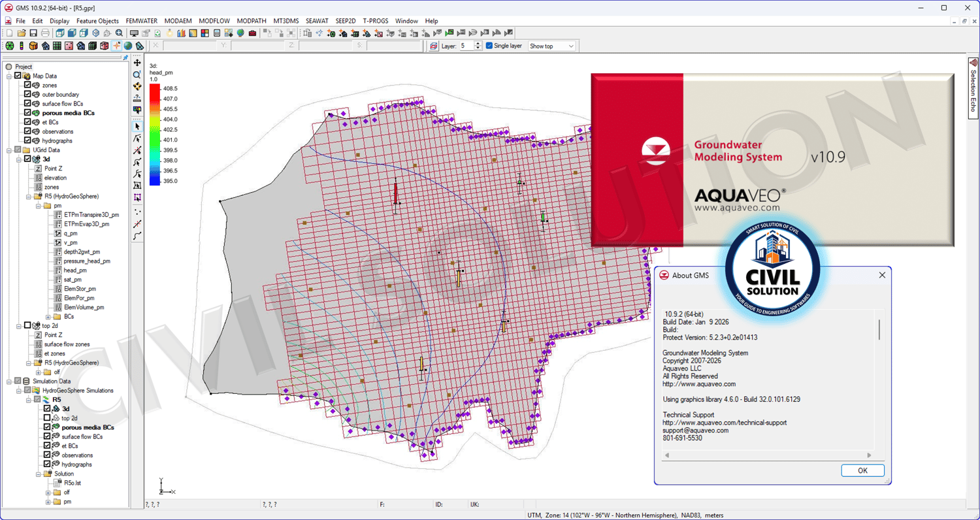Screen dimensions: 980x520
Task: Toggle the observations coverage checkbox under Map Data
Action: pos(27,131)
